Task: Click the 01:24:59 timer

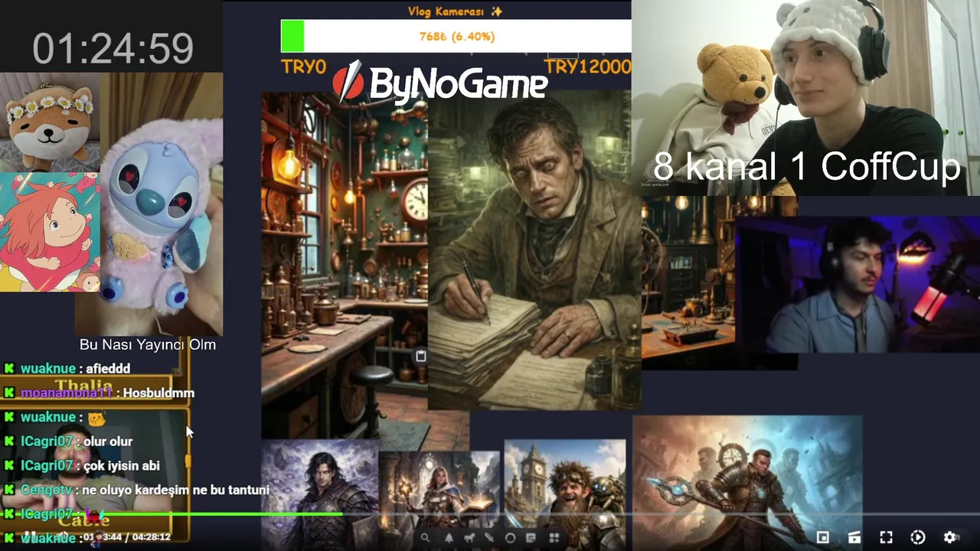Action: pos(113,48)
